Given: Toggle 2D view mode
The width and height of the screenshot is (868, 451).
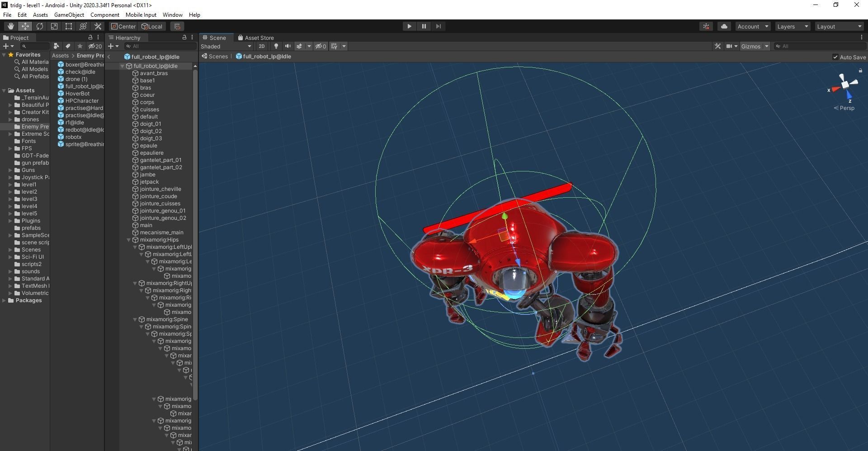Looking at the screenshot, I should click(261, 46).
